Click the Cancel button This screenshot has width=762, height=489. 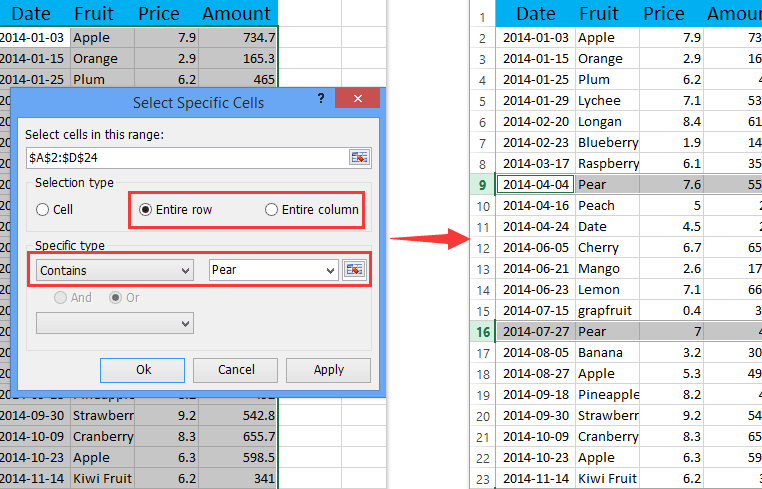click(x=236, y=370)
